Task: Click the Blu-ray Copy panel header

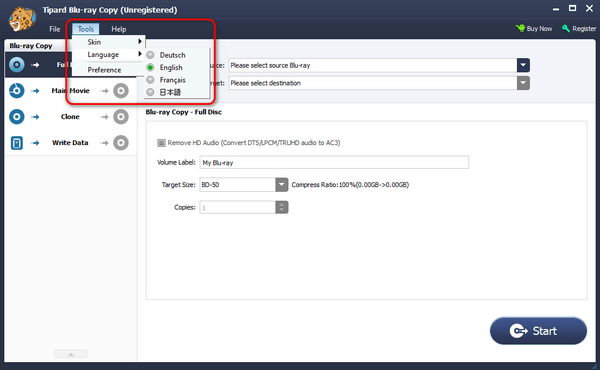Action: (x=31, y=46)
